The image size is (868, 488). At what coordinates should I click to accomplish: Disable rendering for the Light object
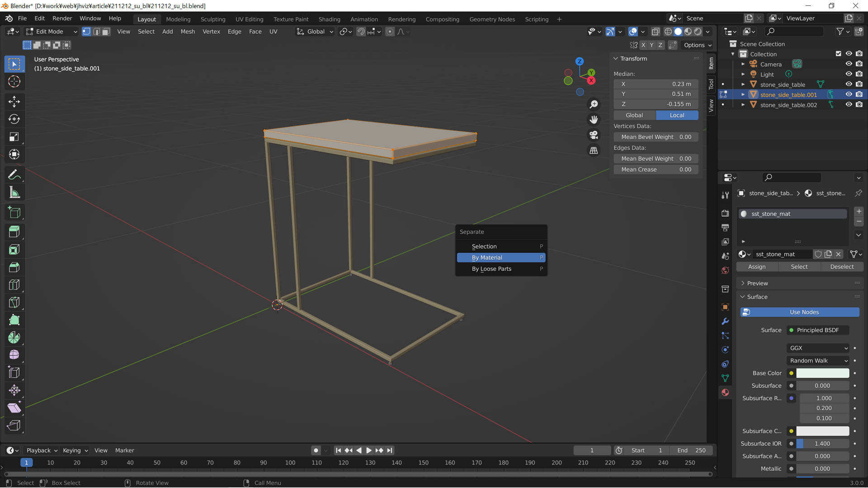tap(859, 74)
